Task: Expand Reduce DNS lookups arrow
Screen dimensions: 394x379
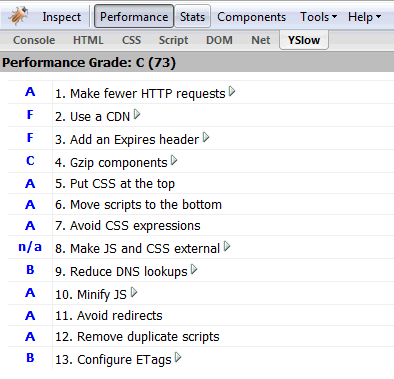Action: (x=194, y=270)
